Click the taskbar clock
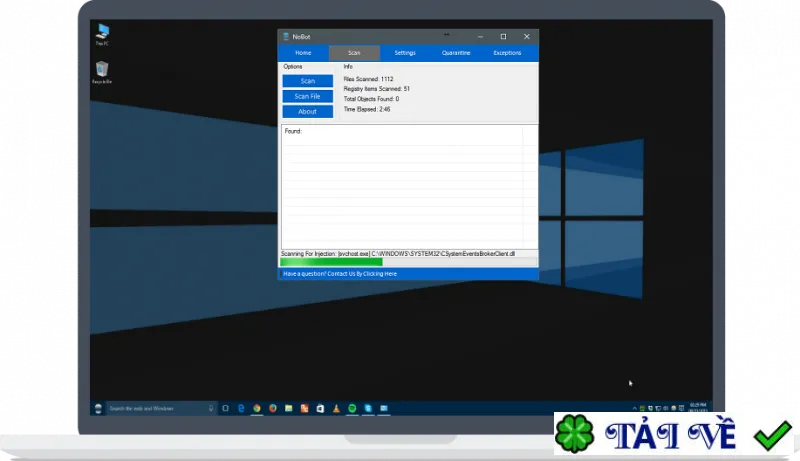This screenshot has width=800, height=461. 698,407
